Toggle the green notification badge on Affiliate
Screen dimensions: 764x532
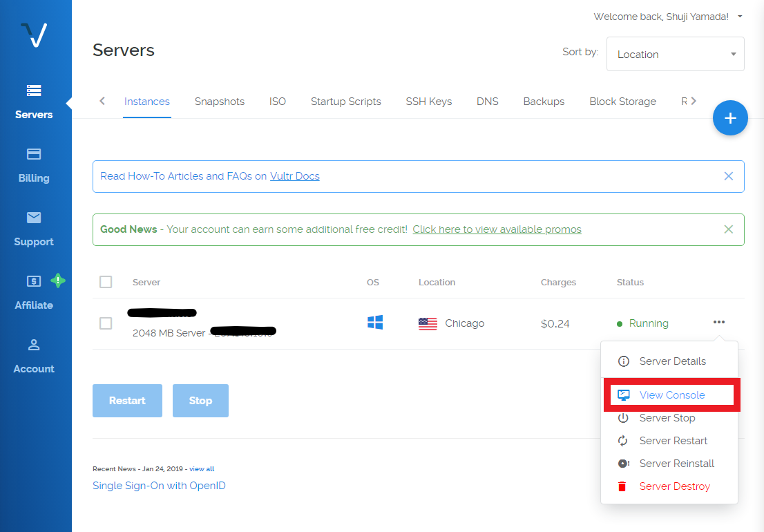pyautogui.click(x=58, y=281)
